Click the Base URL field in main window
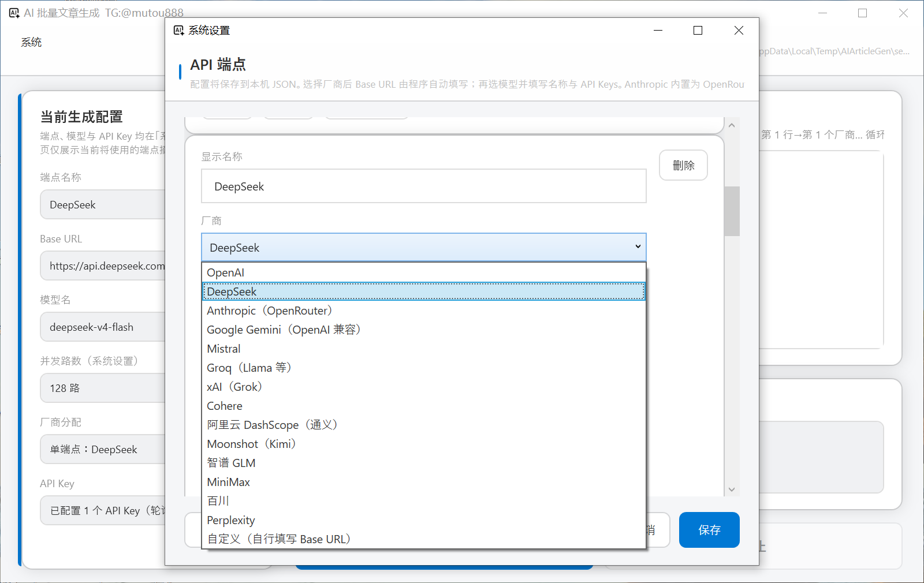This screenshot has width=924, height=583. click(x=103, y=266)
